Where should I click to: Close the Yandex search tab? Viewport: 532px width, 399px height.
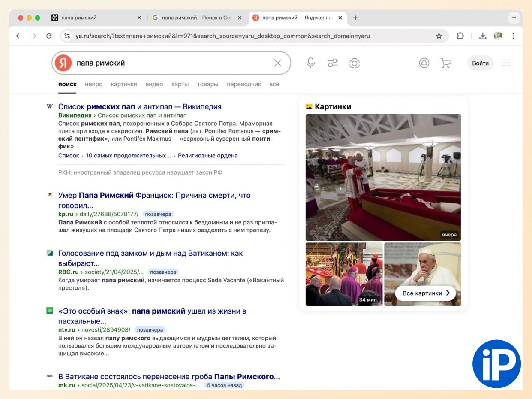[340, 18]
